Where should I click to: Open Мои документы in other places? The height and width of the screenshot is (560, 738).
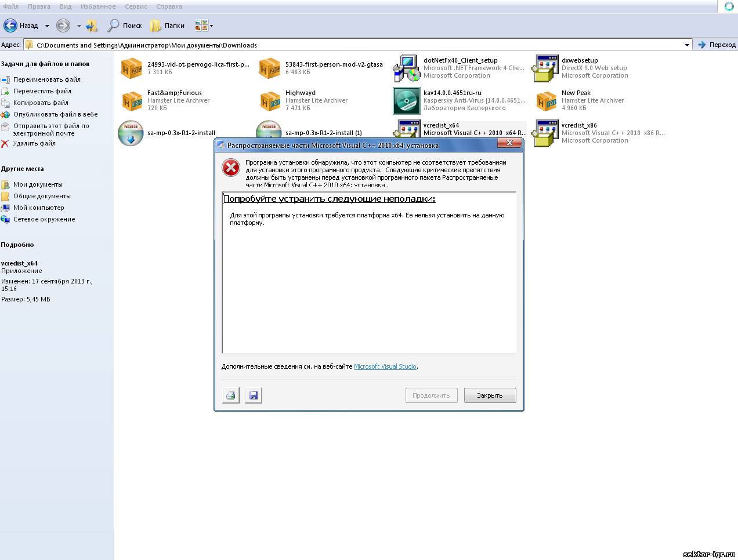pos(38,184)
